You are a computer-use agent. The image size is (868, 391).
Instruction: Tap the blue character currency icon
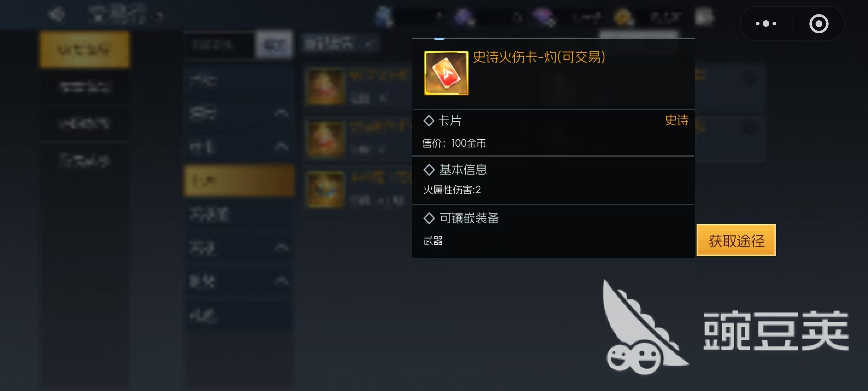coord(384,17)
